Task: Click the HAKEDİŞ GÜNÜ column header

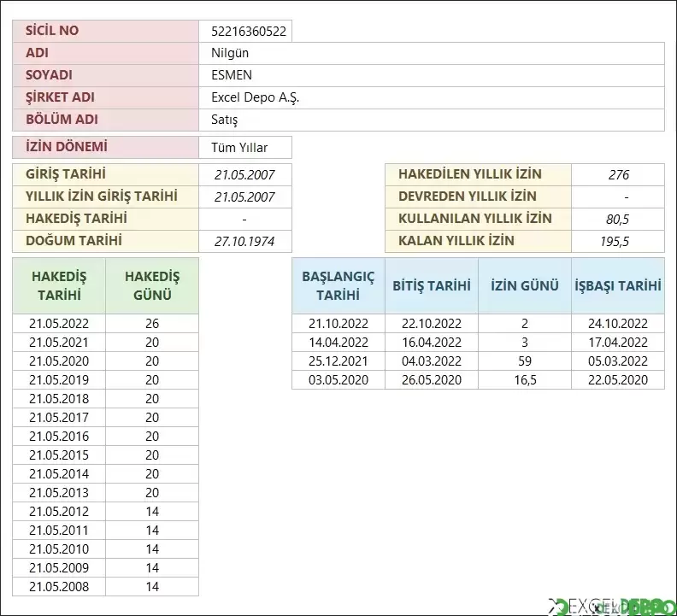Action: (152, 285)
